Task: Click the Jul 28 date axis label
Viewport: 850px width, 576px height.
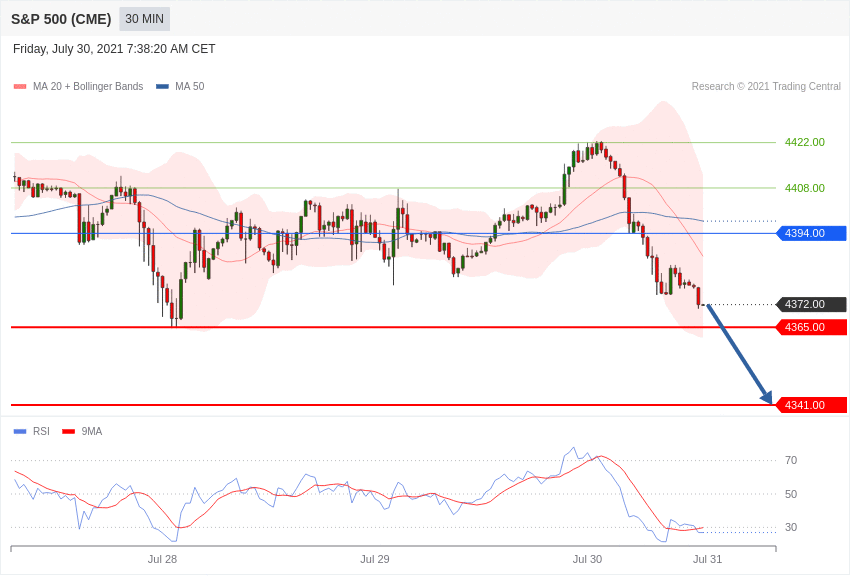Action: [x=162, y=559]
